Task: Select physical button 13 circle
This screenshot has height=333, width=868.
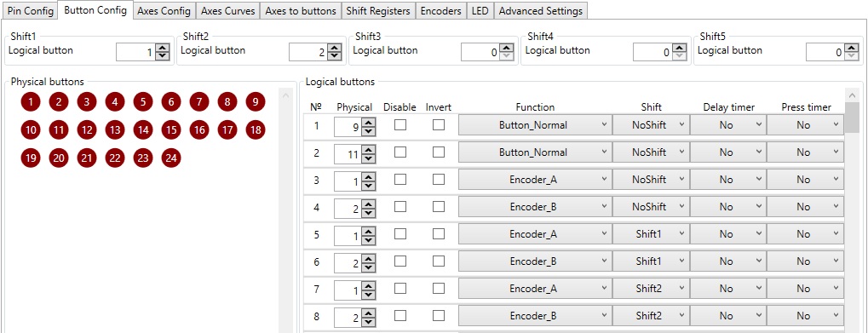Action: tap(115, 130)
